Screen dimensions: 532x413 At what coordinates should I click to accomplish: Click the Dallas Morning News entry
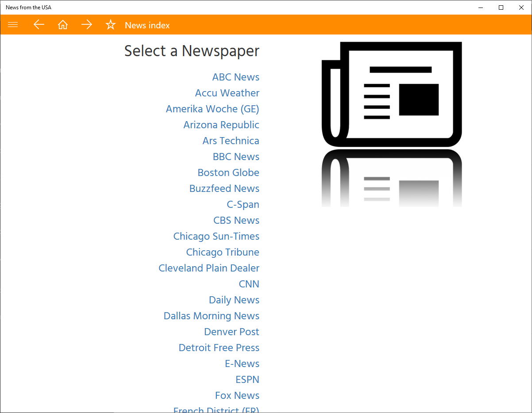pos(211,316)
